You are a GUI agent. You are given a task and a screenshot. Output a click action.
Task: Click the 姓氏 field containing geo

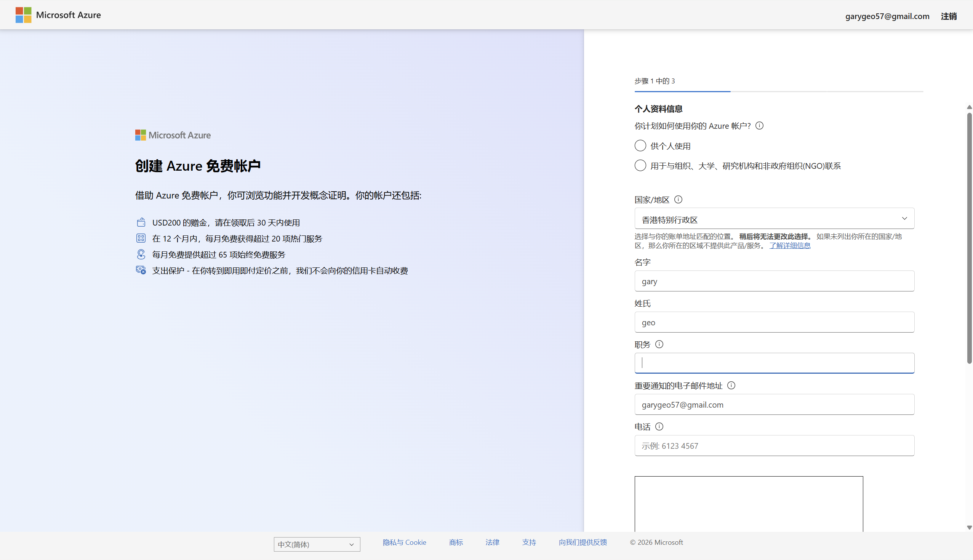[774, 322]
